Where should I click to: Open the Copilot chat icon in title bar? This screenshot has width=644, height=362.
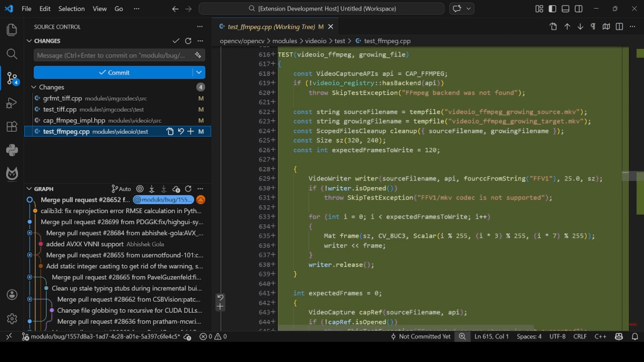(x=457, y=9)
